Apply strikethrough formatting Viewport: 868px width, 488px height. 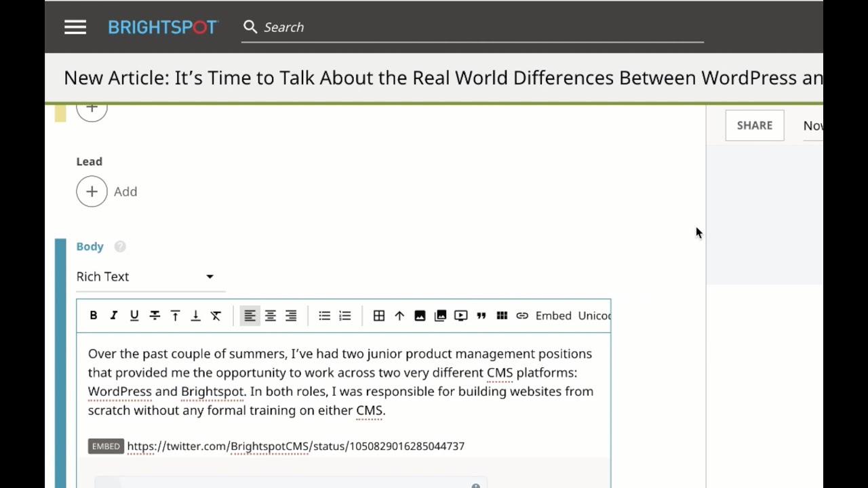[x=155, y=316]
